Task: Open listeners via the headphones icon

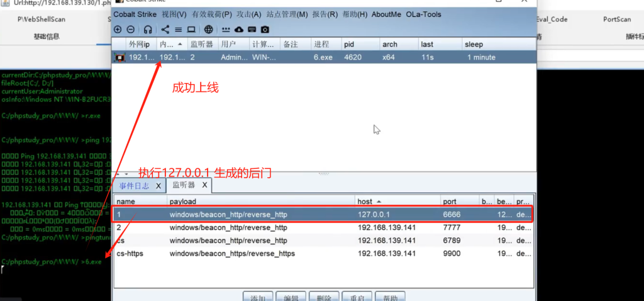Action: point(148,29)
